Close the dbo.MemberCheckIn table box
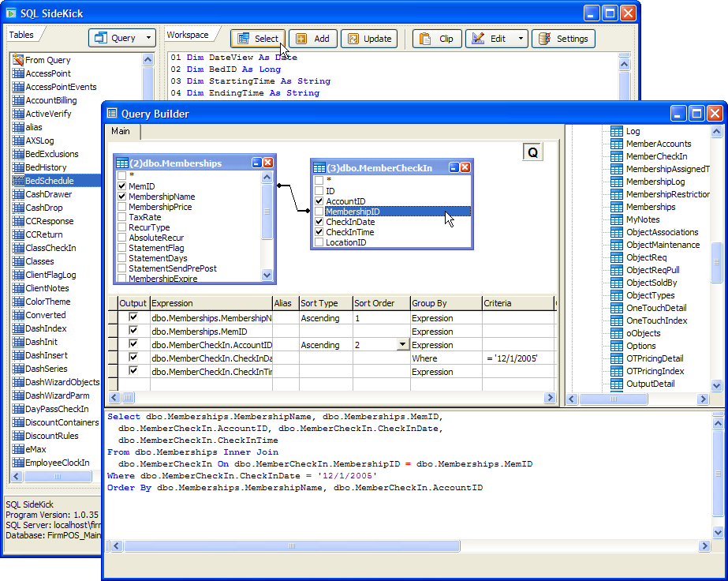The height and width of the screenshot is (581, 728). 465,167
